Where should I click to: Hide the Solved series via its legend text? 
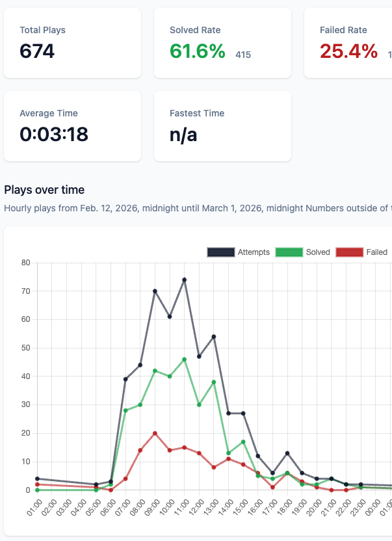(x=318, y=252)
